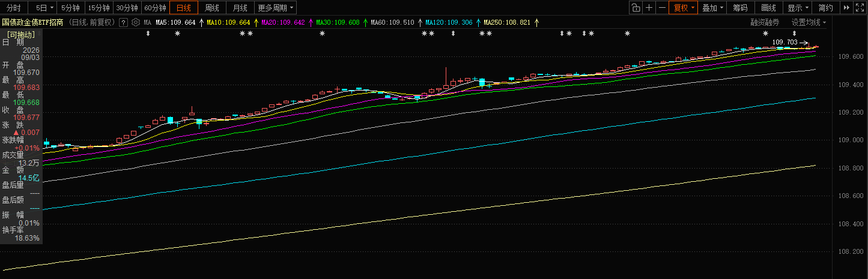Image resolution: width=868 pixels, height=279 pixels.
Task: Click the 融资融券 margin trading link
Action: click(x=765, y=23)
